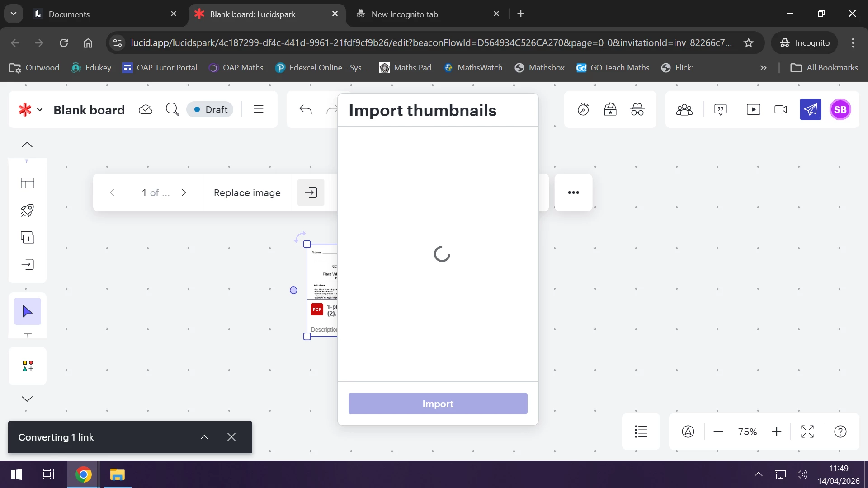Open the comments panel icon
Image resolution: width=868 pixels, height=488 pixels.
click(720, 109)
